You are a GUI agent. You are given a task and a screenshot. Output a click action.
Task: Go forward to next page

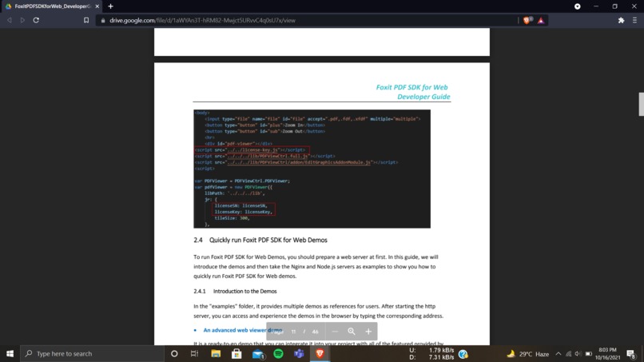22,20
